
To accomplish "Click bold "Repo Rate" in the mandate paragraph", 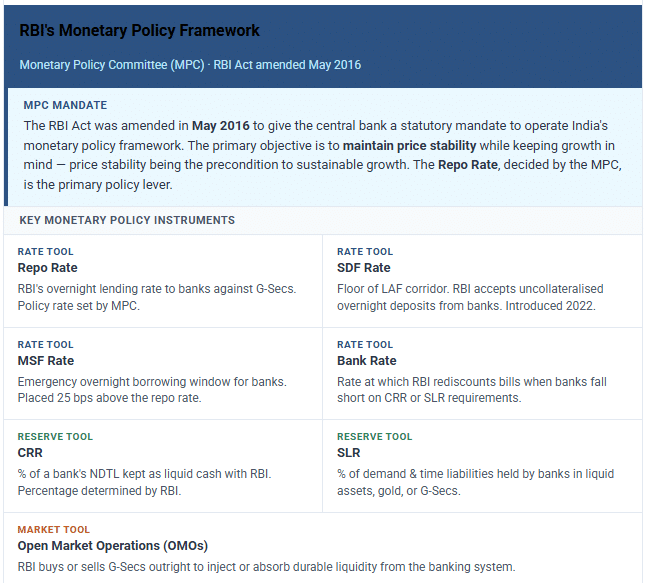I will click(x=469, y=165).
